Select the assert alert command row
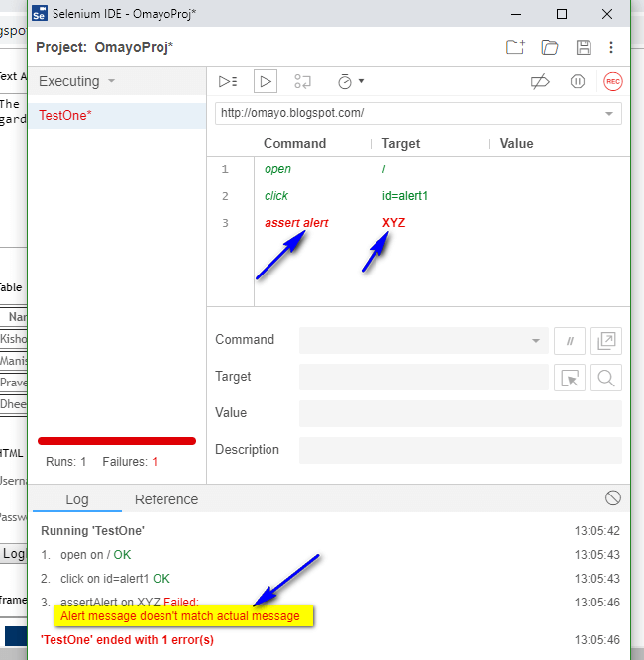 pos(419,223)
